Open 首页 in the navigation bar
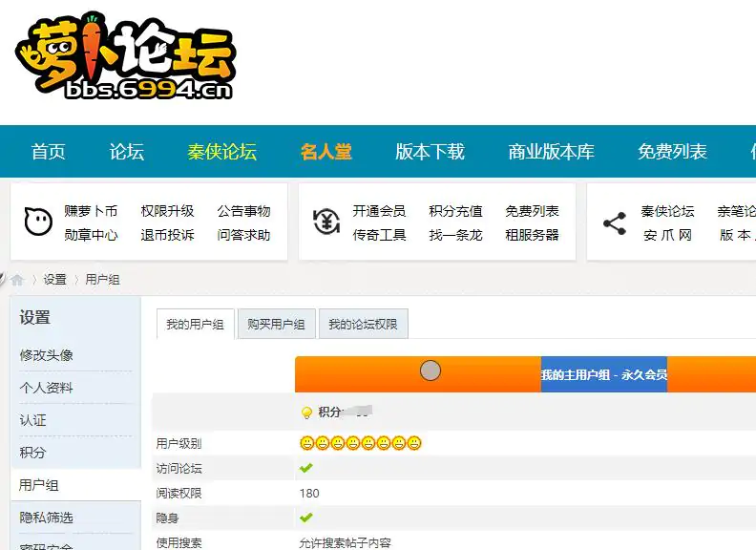 (49, 152)
